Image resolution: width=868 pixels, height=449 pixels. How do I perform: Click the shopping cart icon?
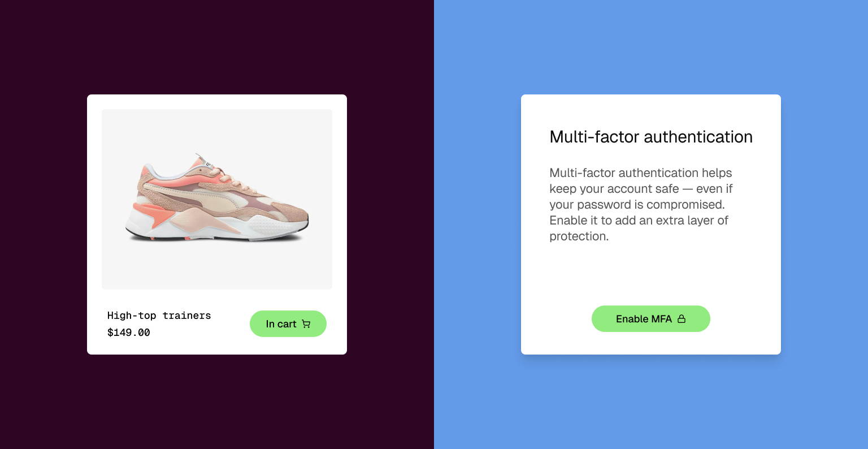point(306,324)
